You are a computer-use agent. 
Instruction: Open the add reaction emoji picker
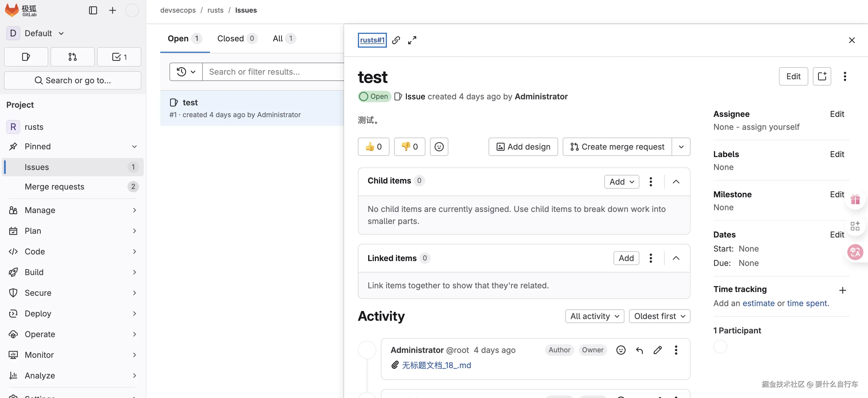(x=439, y=147)
